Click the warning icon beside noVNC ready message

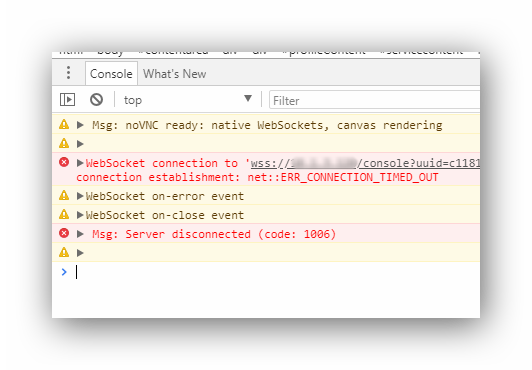point(64,124)
